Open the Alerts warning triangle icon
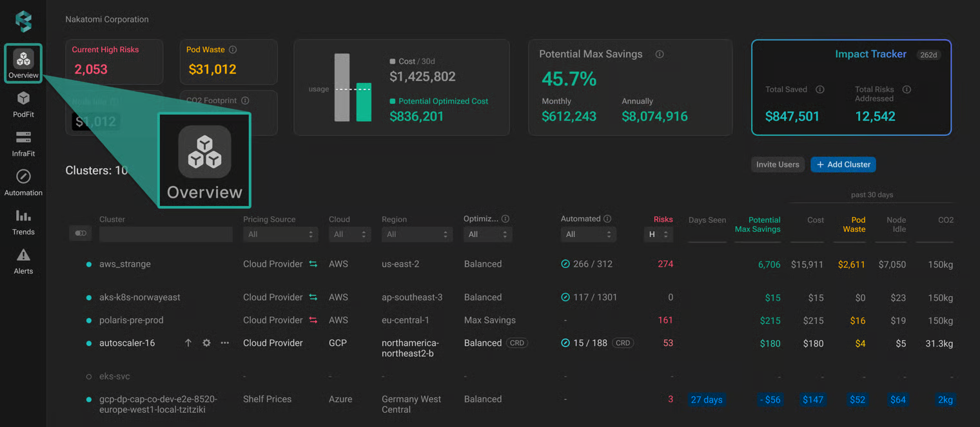Viewport: 980px width, 427px height. [23, 255]
